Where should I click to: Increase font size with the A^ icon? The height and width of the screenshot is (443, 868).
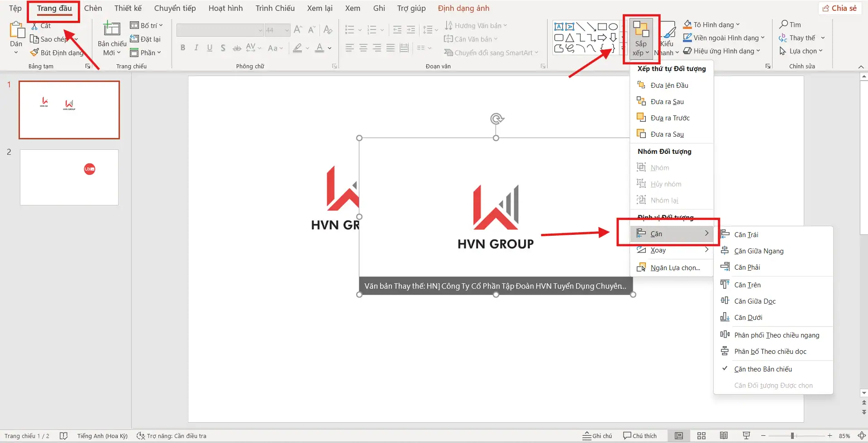pos(297,29)
